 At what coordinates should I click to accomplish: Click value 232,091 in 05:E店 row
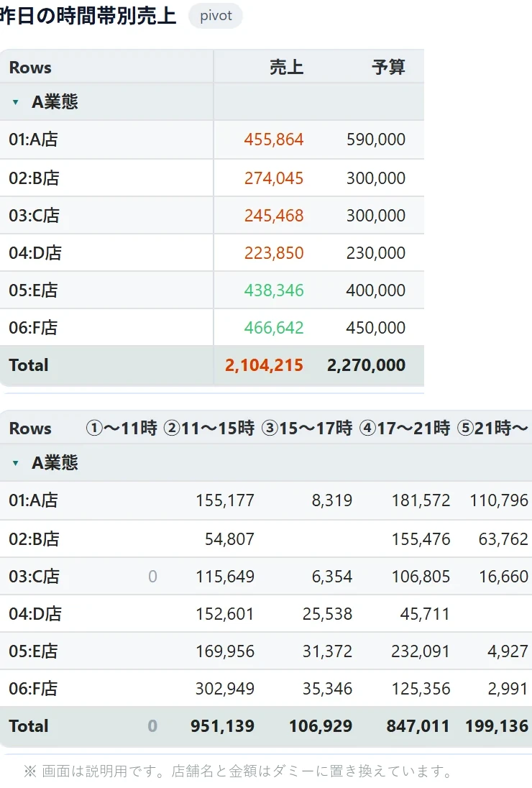click(x=421, y=651)
